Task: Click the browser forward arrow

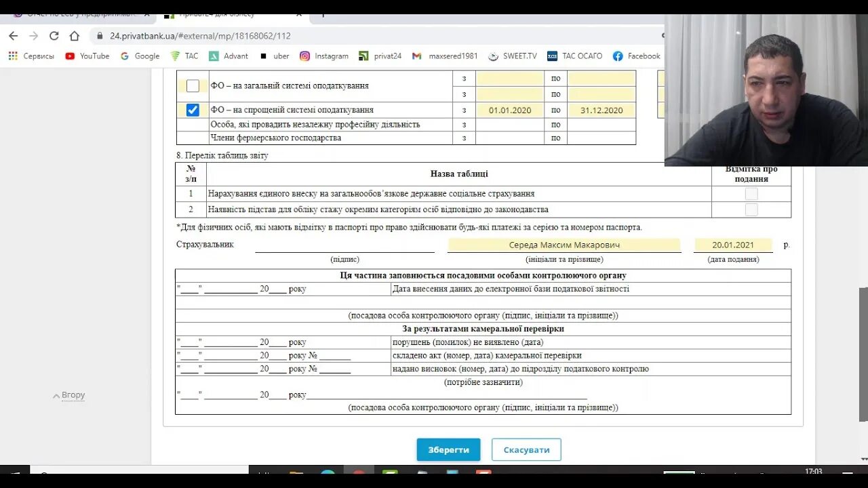Action: pos(34,36)
